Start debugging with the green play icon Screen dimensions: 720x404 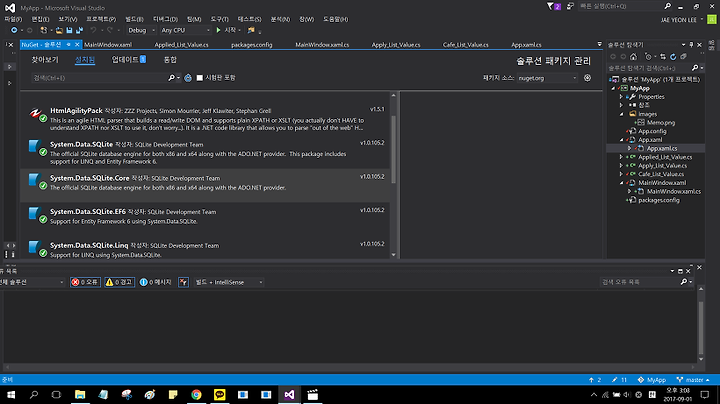point(219,30)
